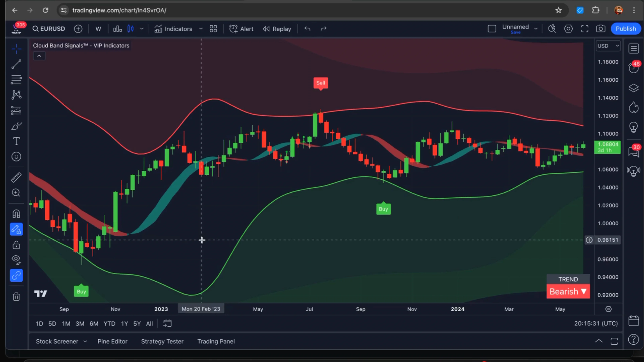Enable stay-in-drawing-mode lock
This screenshot has height=362, width=644.
16,229
